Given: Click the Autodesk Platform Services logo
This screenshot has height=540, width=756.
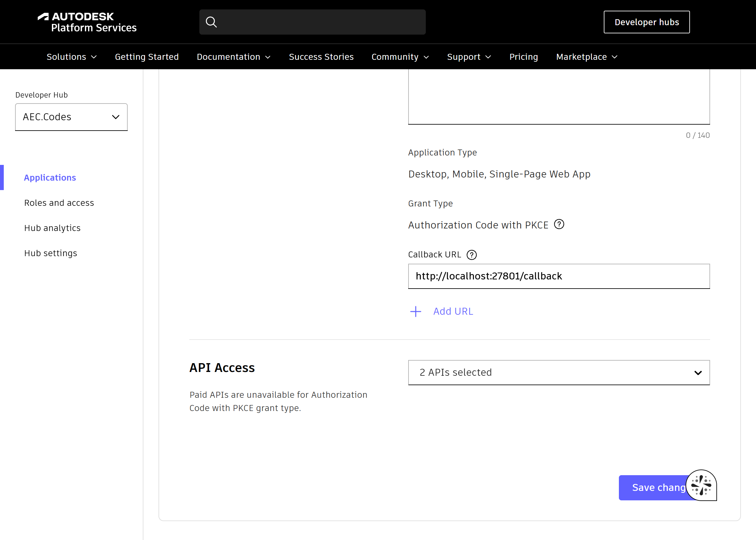Looking at the screenshot, I should (x=87, y=22).
